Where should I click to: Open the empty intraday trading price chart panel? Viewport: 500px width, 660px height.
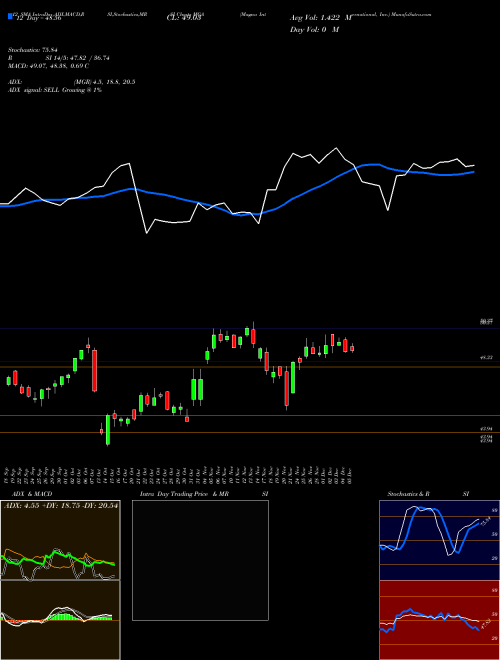200,560
